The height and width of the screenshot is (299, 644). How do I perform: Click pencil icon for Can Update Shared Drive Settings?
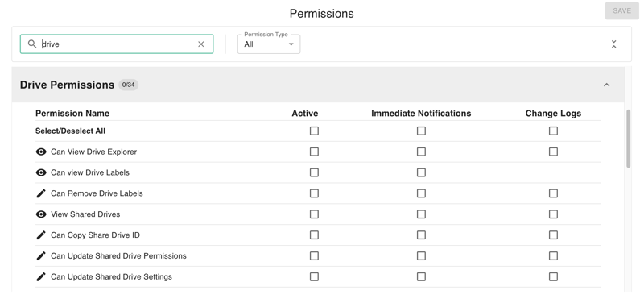pyautogui.click(x=41, y=276)
